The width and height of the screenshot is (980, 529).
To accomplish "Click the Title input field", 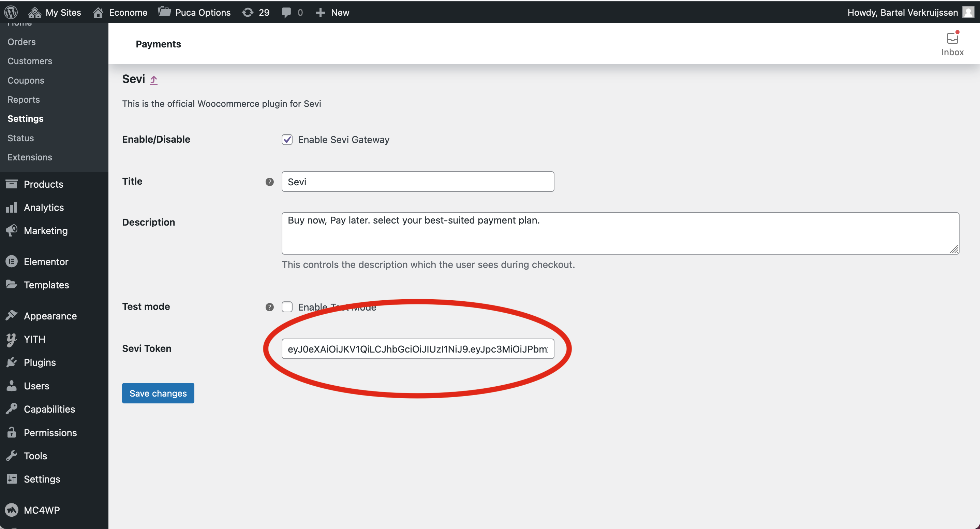I will (418, 182).
